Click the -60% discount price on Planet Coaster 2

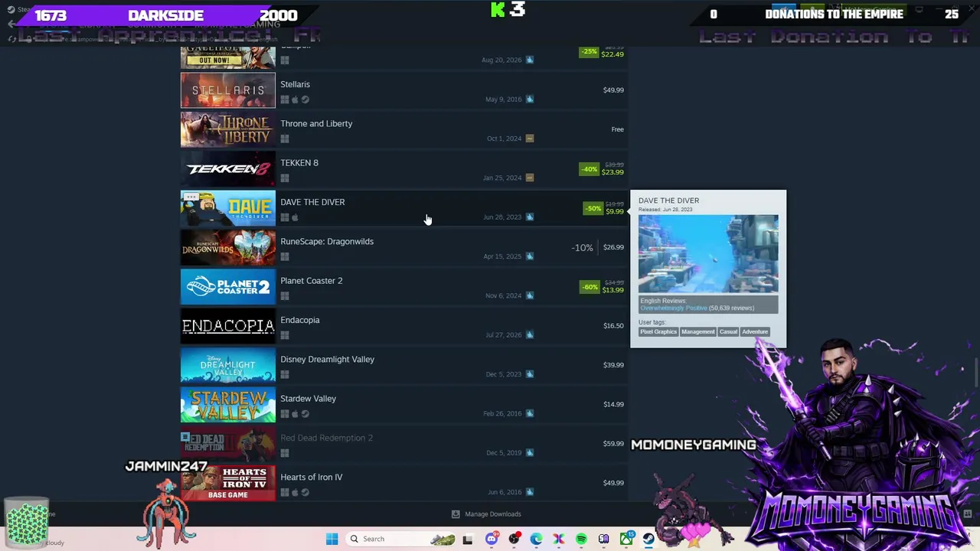tap(602, 287)
